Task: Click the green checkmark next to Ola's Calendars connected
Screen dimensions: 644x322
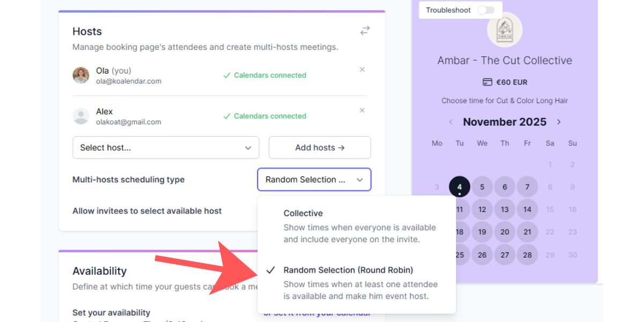Action: pos(225,75)
